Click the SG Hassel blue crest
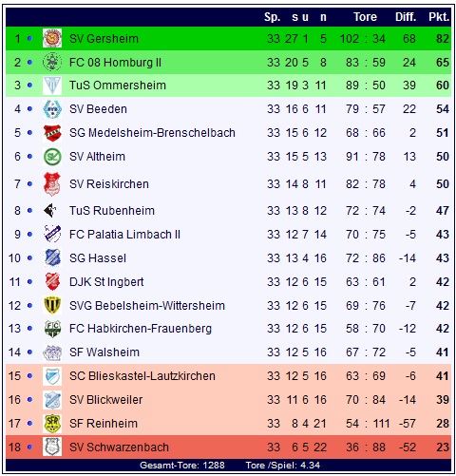456x476 pixels. coord(52,257)
